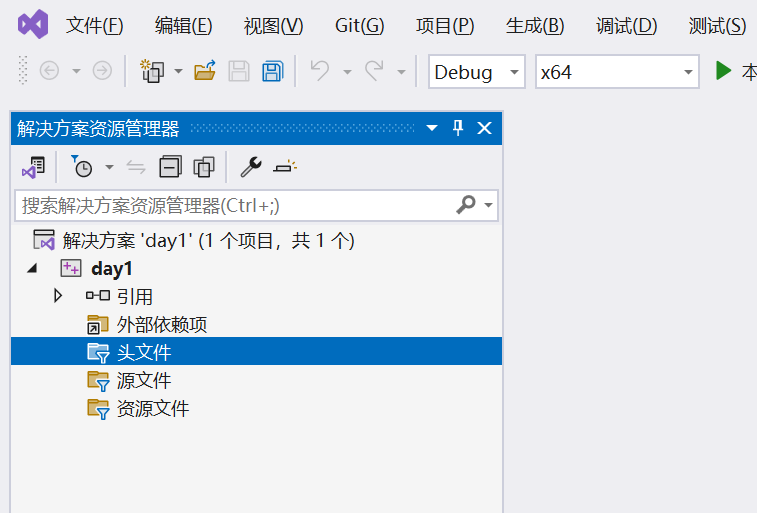Screen dimensions: 757x513
Task: Toggle the Solution Explorer auto-hide pin
Action: tap(458, 128)
